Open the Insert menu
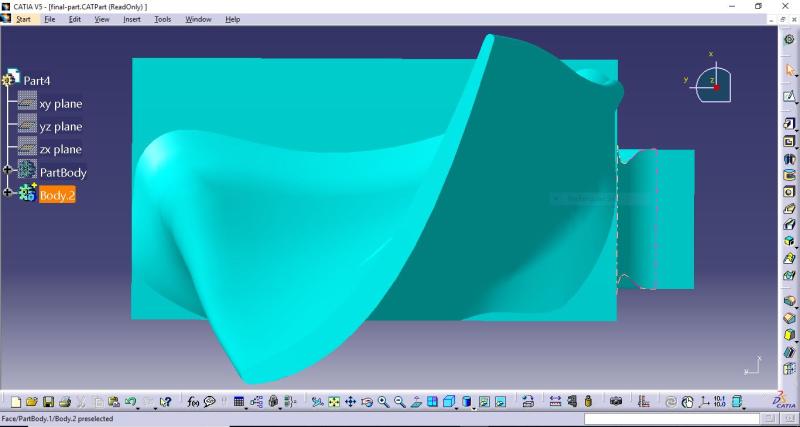Screen dimensions: 800x427 [132, 19]
